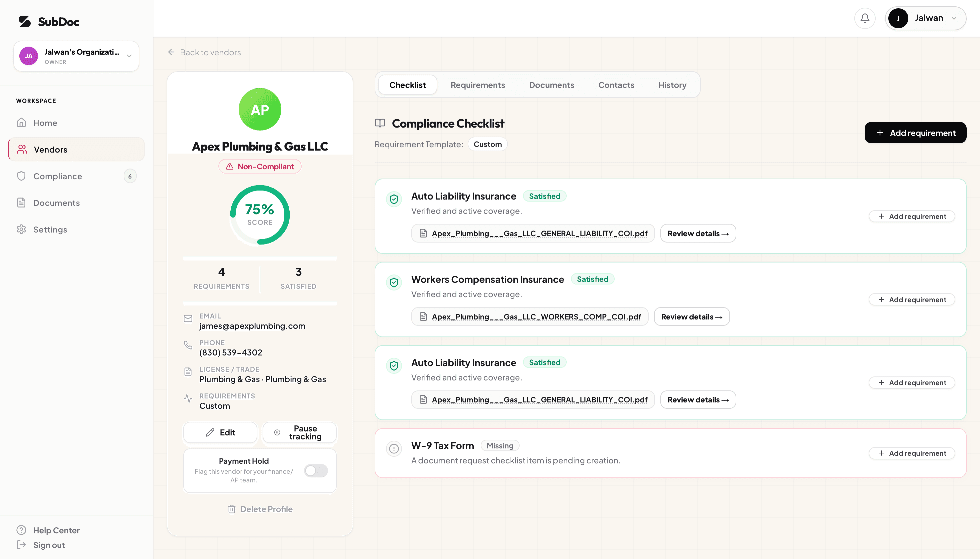Click the Home house icon in sidebar

(22, 123)
